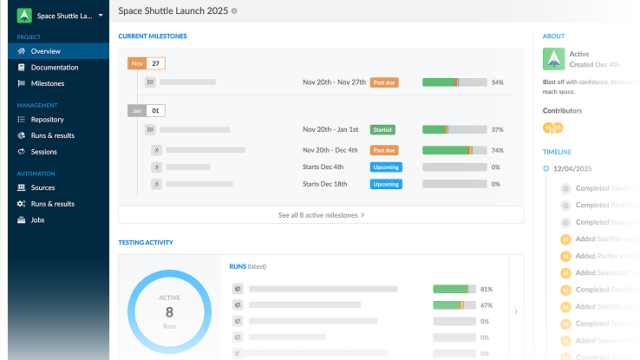This screenshot has height=360, width=640.
Task: Click the Repository list icon
Action: click(21, 120)
